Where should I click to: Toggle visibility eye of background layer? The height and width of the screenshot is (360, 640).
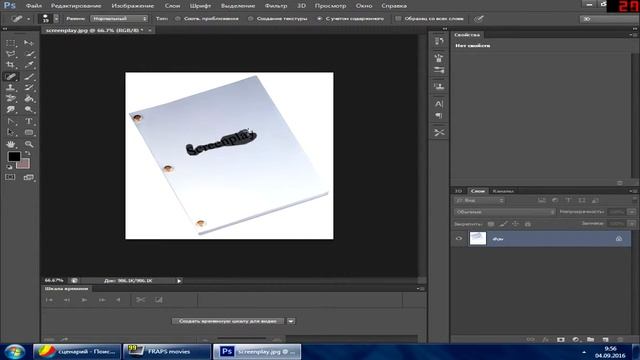click(459, 238)
